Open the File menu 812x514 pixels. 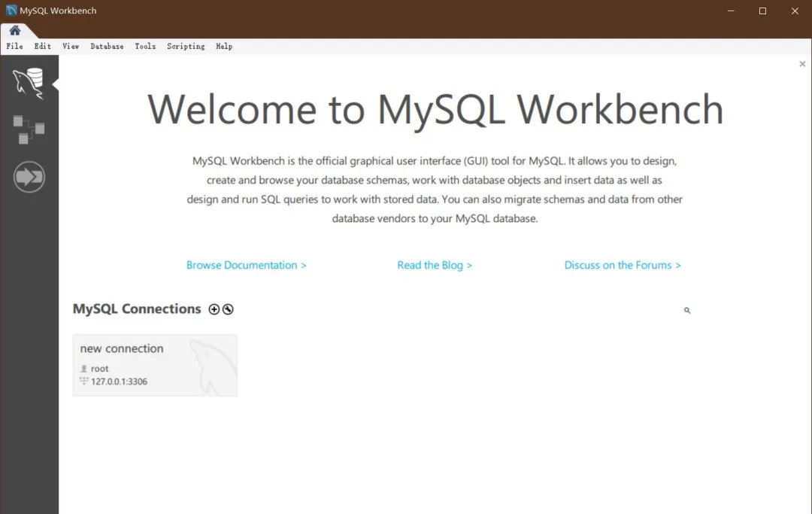(14, 46)
